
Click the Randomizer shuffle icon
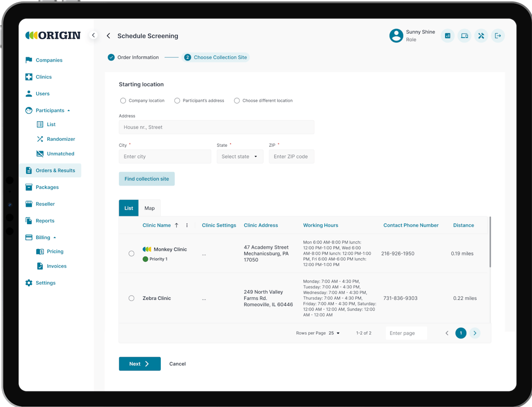40,139
